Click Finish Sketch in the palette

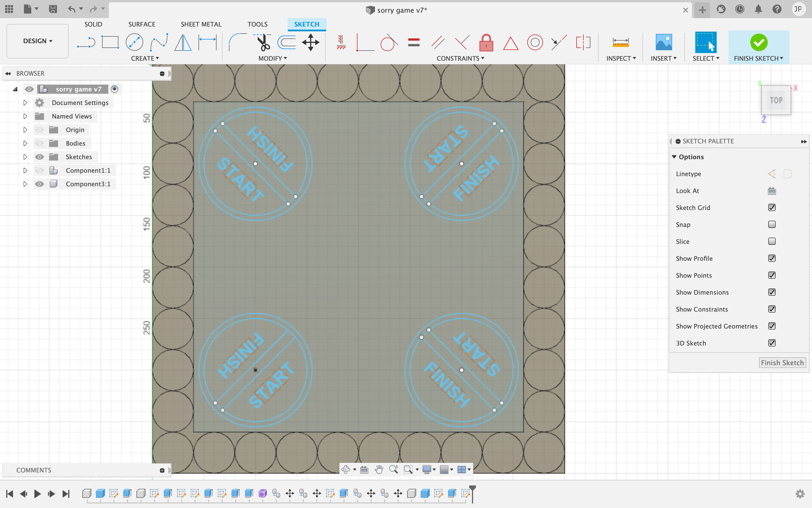(782, 363)
